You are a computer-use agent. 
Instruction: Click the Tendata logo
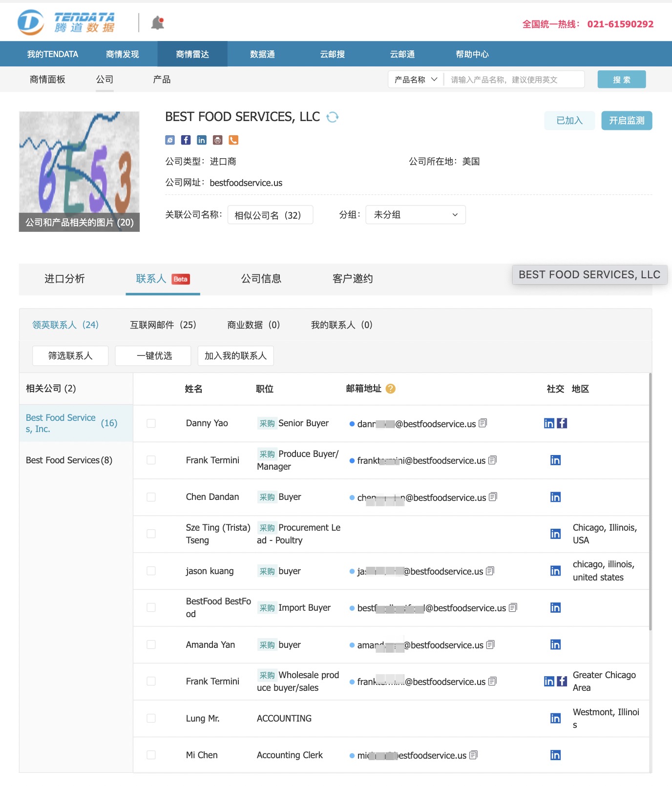66,22
